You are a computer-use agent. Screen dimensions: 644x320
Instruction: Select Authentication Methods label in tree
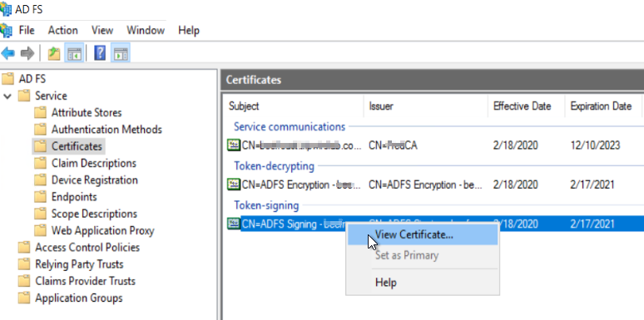click(x=107, y=129)
